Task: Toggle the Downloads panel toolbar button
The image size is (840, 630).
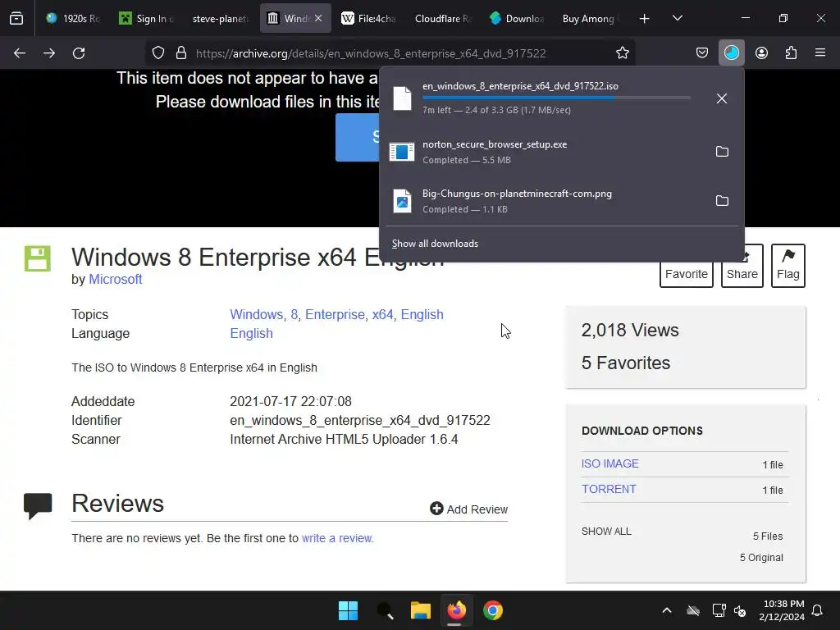Action: point(731,53)
